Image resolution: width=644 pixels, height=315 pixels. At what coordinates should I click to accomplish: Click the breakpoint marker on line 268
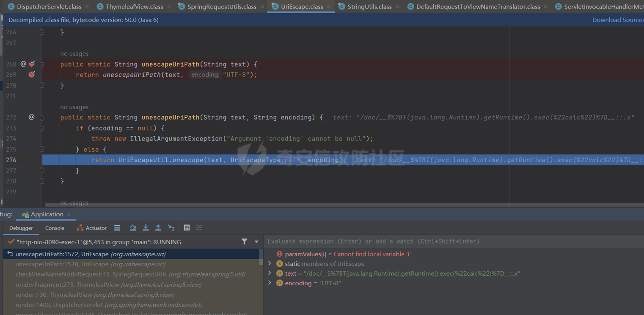pyautogui.click(x=31, y=64)
